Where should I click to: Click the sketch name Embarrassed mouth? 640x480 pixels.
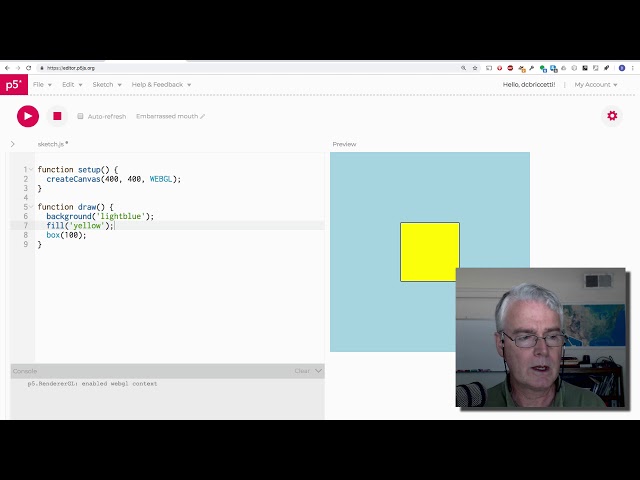tap(167, 116)
